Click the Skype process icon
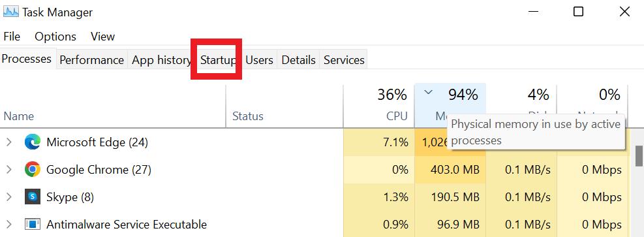 pos(33,197)
